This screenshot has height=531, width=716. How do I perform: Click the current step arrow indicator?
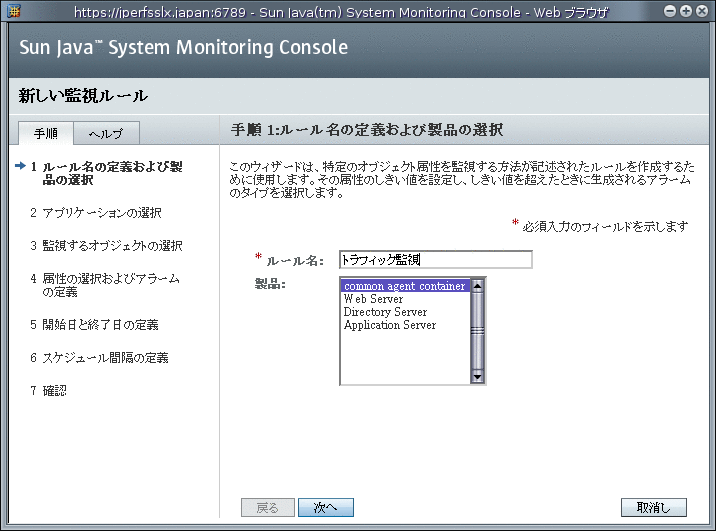(x=21, y=166)
